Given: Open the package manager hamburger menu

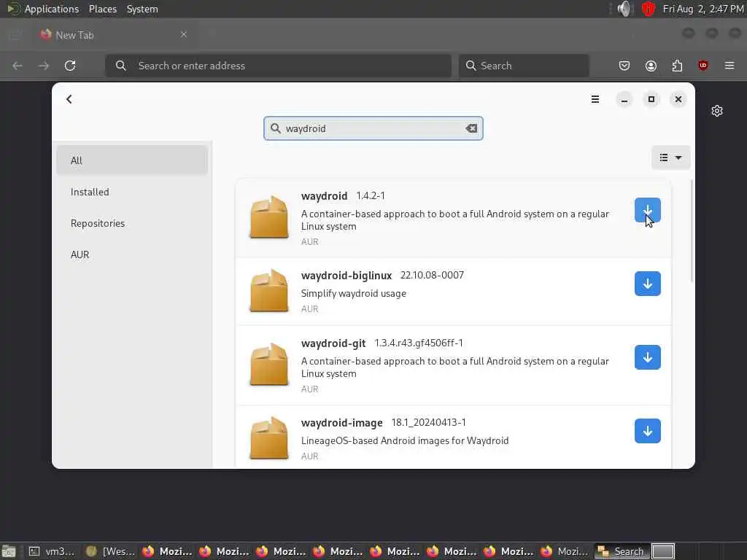Looking at the screenshot, I should (x=595, y=99).
